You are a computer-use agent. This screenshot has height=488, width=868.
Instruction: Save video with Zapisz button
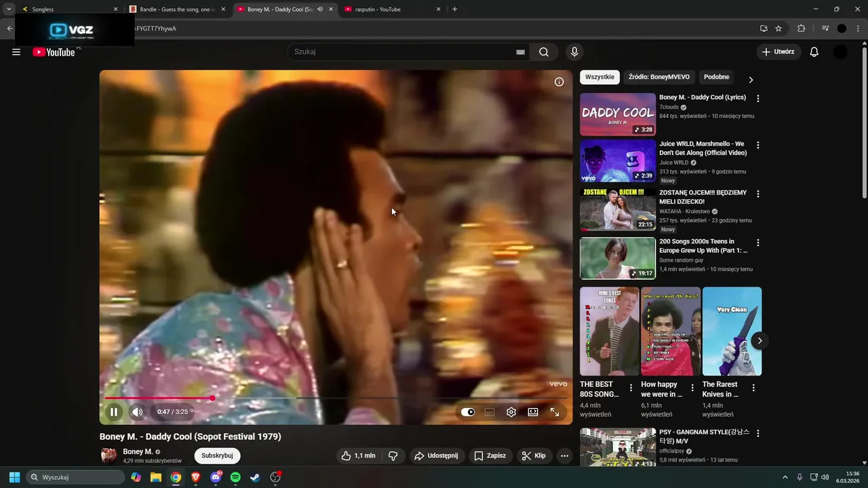click(x=490, y=455)
